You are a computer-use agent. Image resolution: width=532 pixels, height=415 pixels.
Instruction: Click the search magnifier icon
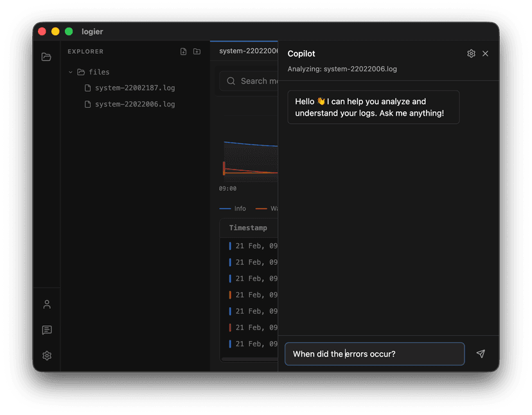pyautogui.click(x=231, y=81)
